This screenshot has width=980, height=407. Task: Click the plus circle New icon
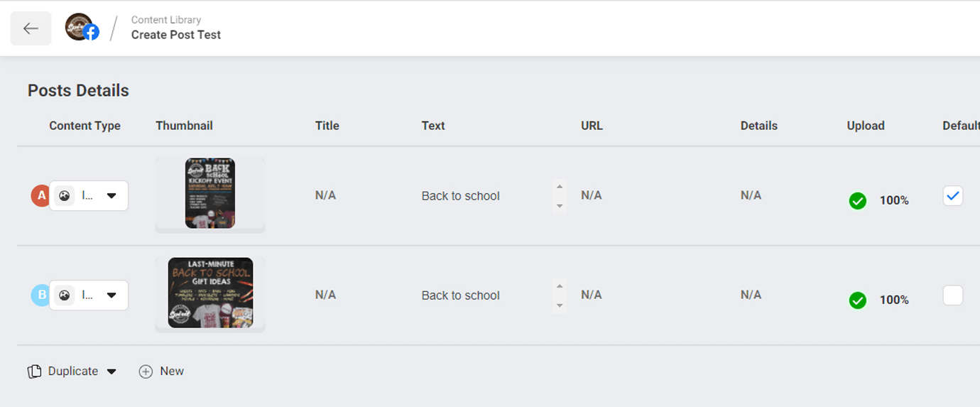click(x=146, y=371)
